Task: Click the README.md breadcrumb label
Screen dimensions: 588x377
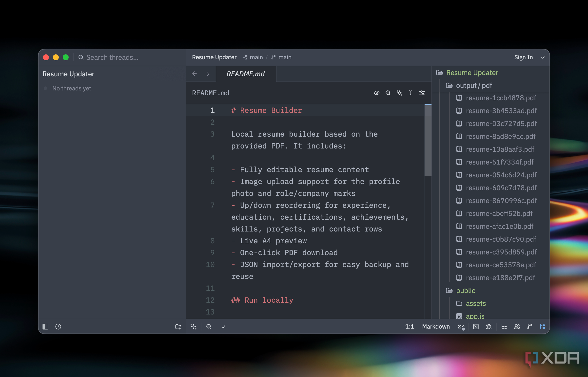Action: pos(211,93)
